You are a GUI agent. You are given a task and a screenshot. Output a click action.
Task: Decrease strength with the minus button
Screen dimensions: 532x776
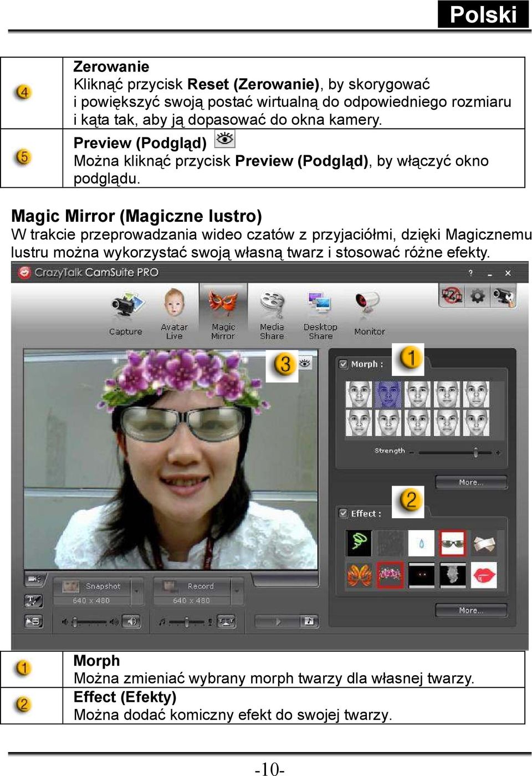[x=412, y=452]
